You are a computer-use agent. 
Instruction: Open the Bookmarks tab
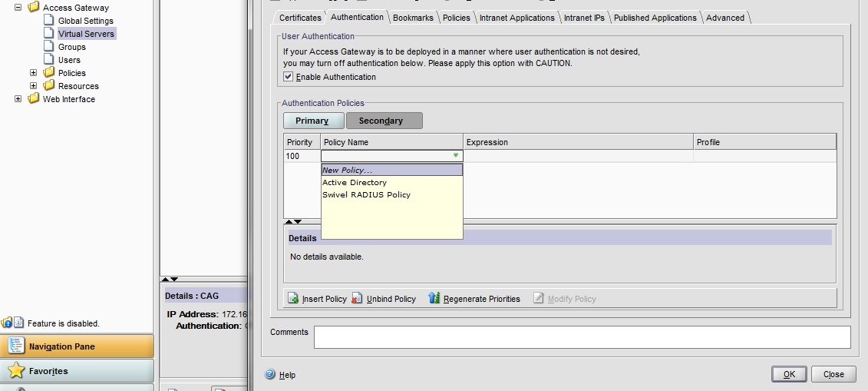coord(413,18)
